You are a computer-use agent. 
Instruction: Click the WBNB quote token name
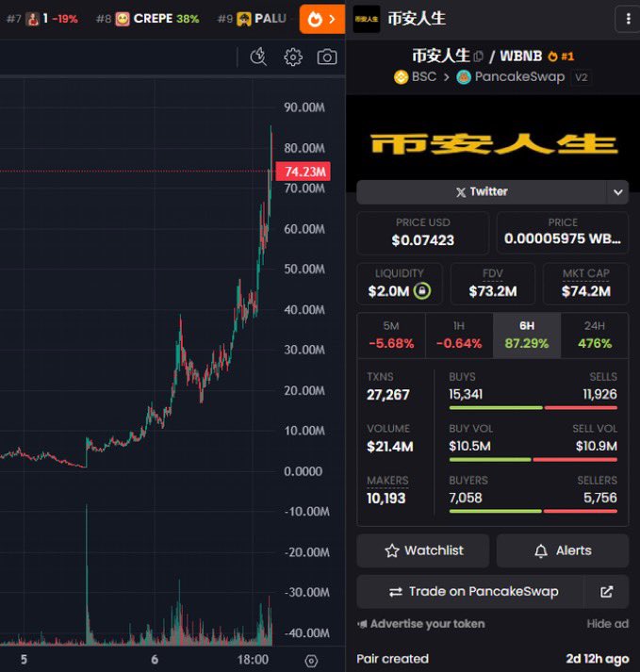[521, 57]
